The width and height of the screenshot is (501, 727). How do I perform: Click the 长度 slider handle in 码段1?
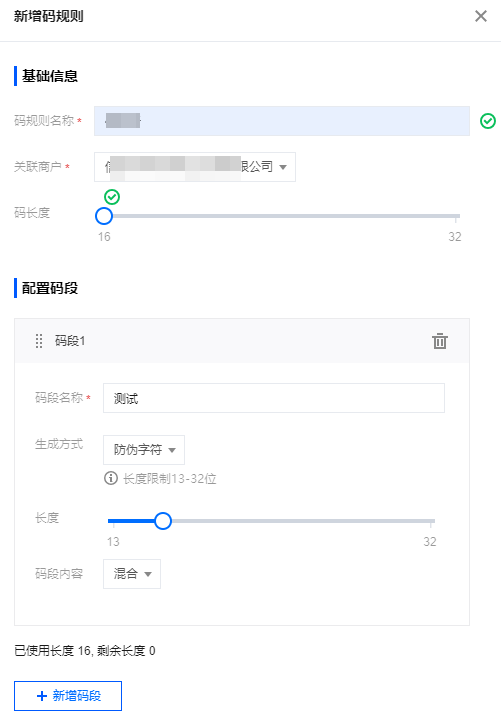[x=163, y=521]
